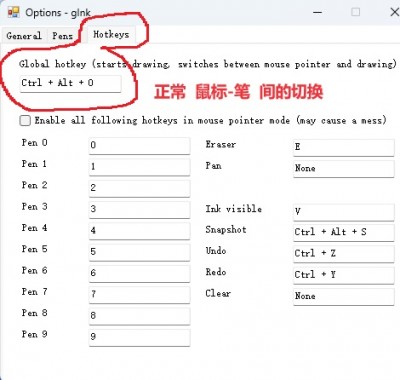Switch to the General tab
The height and width of the screenshot is (380, 400).
pyautogui.click(x=24, y=35)
